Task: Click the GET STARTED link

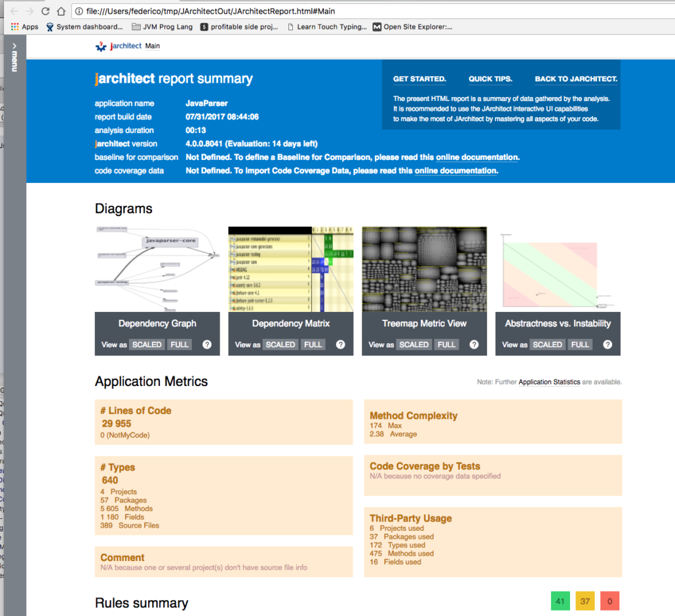Action: click(x=418, y=78)
